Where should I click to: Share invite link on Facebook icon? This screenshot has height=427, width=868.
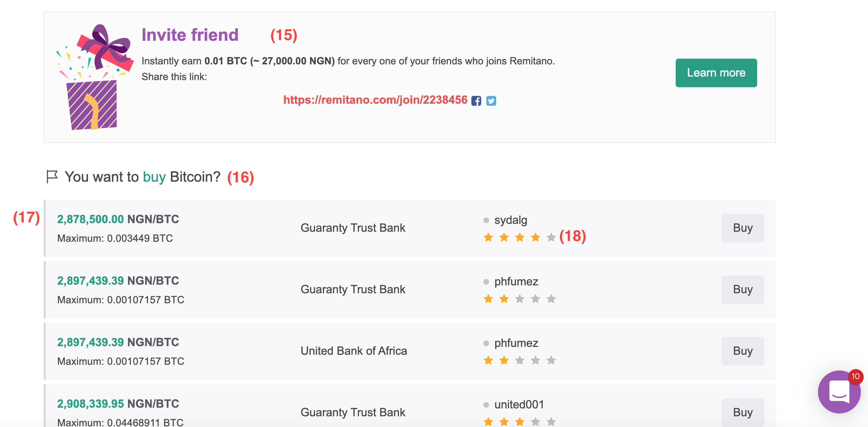[476, 101]
